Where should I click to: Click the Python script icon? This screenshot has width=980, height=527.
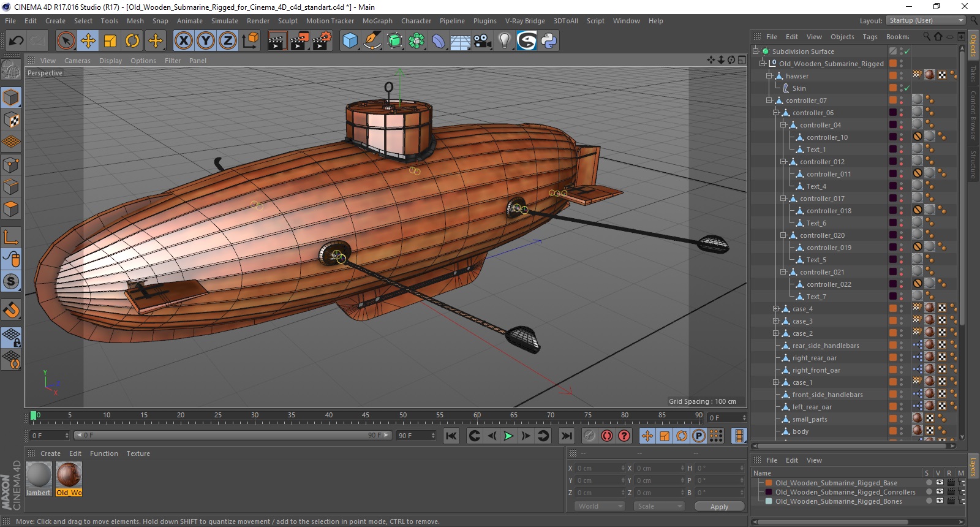coord(549,41)
